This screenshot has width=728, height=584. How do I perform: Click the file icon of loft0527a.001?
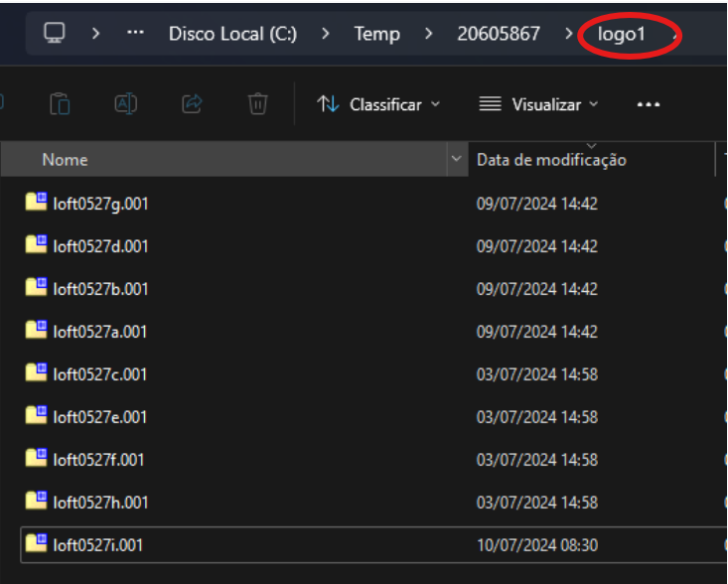pos(36,330)
